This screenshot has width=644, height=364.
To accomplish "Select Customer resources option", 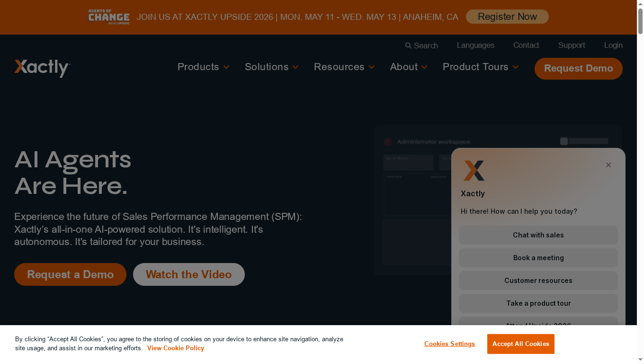I will click(538, 281).
